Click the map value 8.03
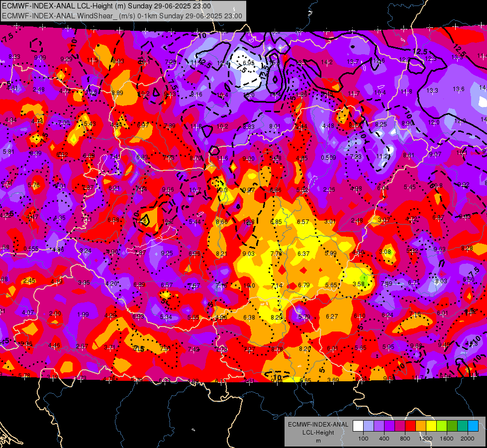Image resolution: width=487 pixels, height=448 pixels. click(441, 281)
